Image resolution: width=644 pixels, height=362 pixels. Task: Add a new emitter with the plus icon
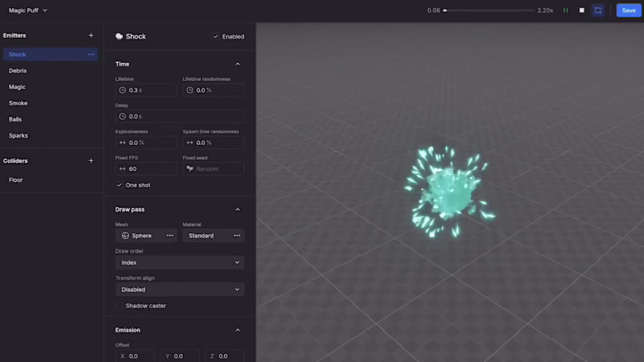point(91,35)
